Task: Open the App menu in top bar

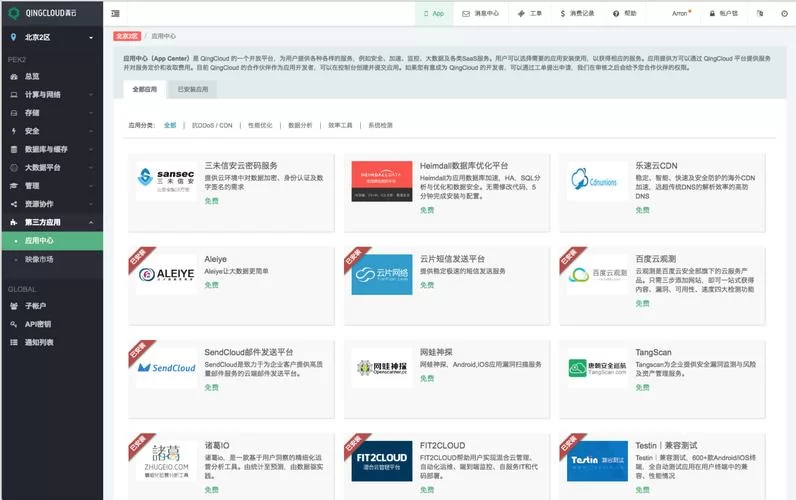Action: (x=434, y=14)
